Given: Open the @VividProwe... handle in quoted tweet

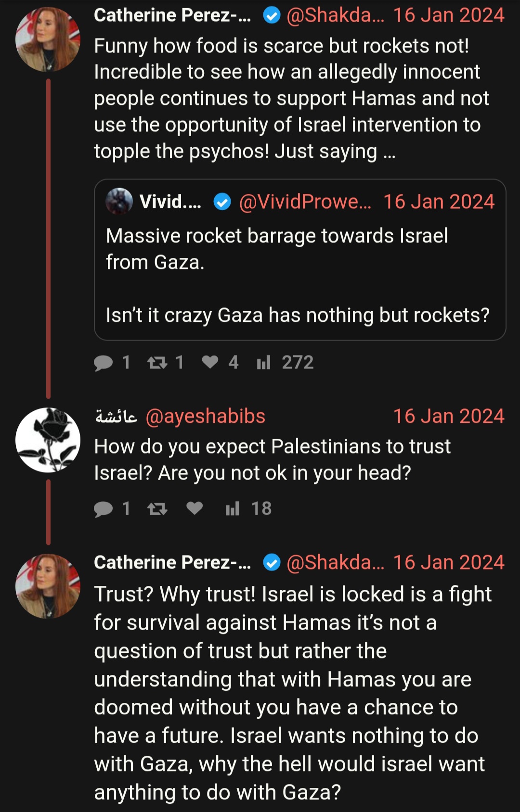Looking at the screenshot, I should coord(305,202).
